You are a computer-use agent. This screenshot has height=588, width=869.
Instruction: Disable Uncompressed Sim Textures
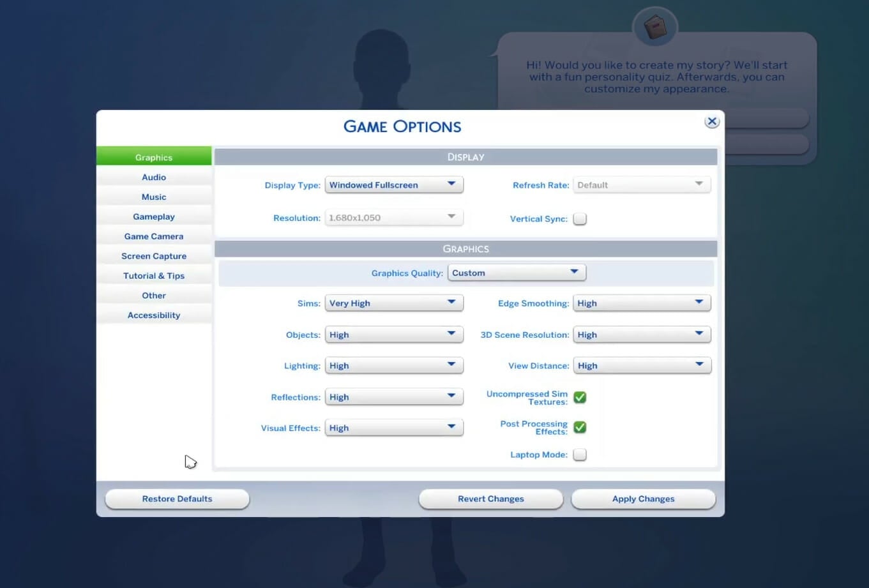[x=579, y=397]
